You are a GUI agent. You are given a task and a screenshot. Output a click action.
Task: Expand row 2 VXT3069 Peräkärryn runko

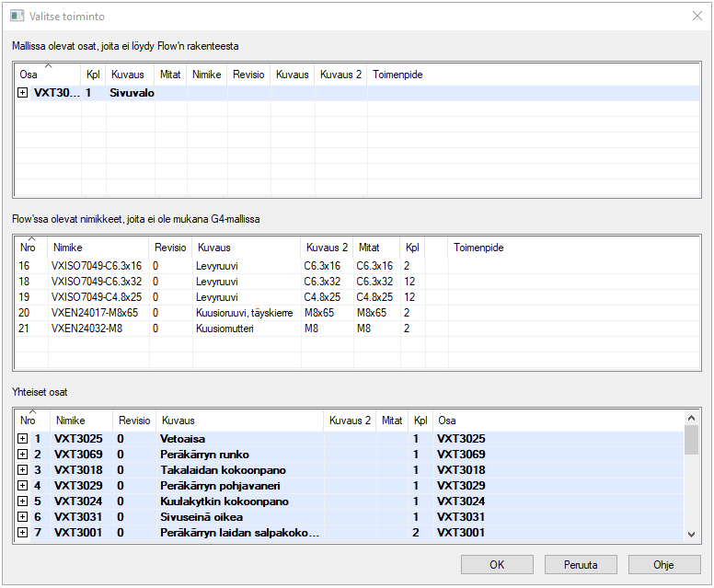pyautogui.click(x=23, y=455)
